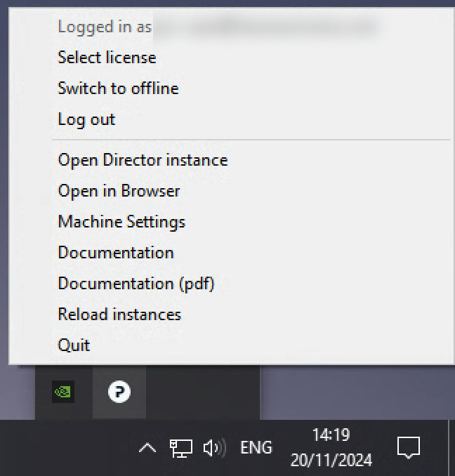
Task: Click the ENG input language indicator
Action: [x=256, y=448]
